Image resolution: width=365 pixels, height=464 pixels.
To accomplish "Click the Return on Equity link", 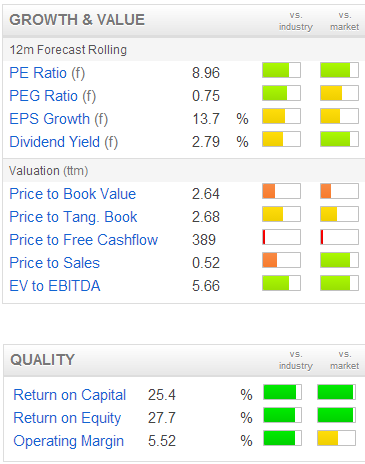I will pyautogui.click(x=67, y=418).
